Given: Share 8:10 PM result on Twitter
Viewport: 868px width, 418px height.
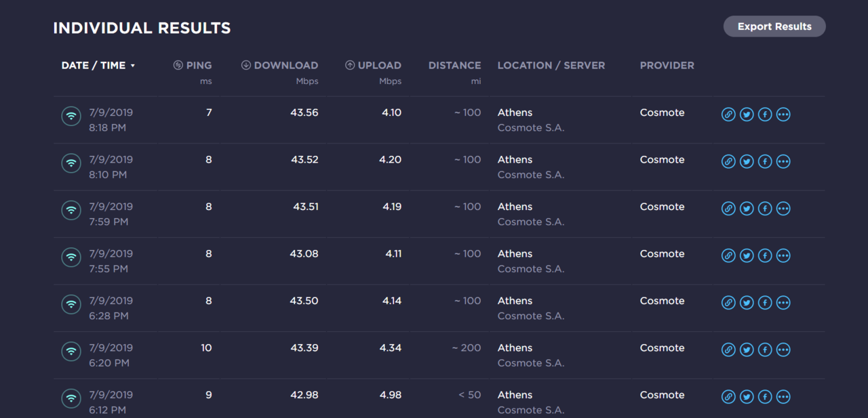Looking at the screenshot, I should (x=747, y=161).
